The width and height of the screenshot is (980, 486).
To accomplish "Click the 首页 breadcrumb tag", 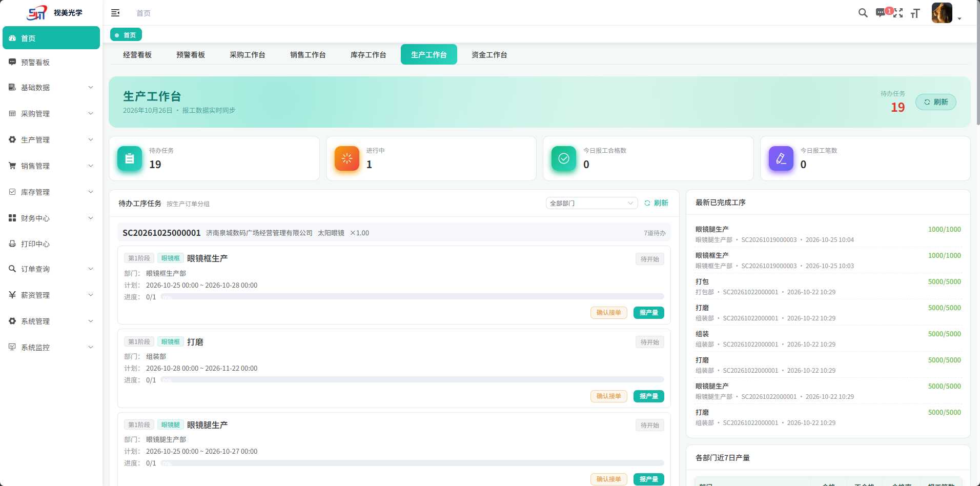I will click(x=126, y=35).
